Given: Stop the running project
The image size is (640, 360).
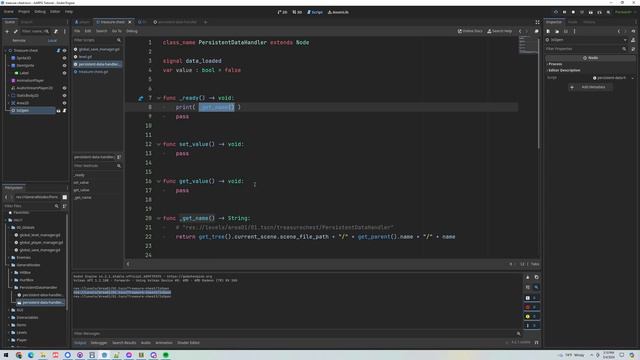Looking at the screenshot, I should coord(573,12).
